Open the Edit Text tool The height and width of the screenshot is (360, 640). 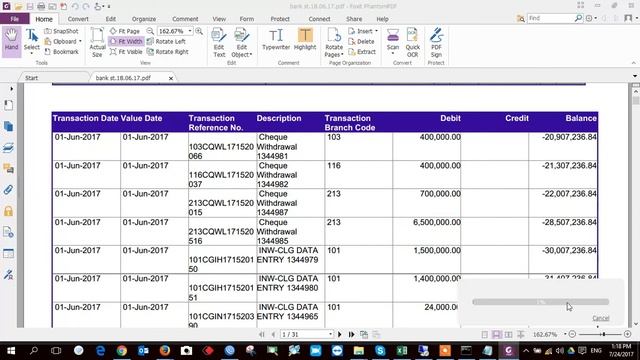click(219, 42)
